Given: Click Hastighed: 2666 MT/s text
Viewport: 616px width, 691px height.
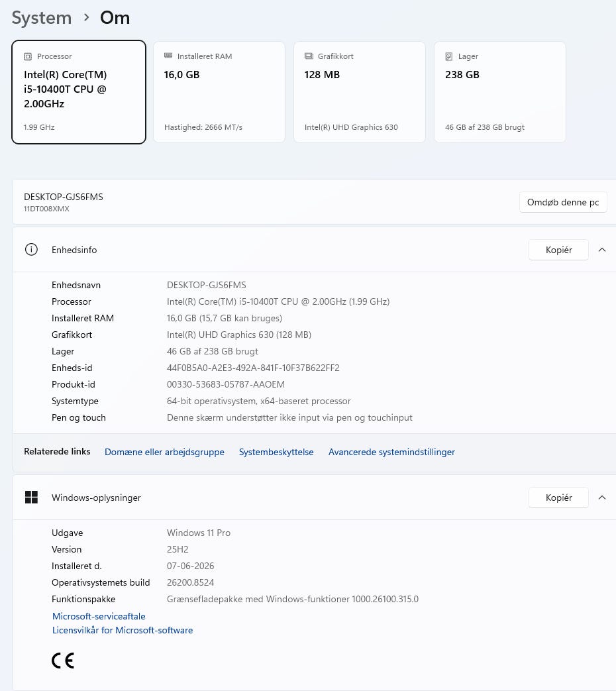Looking at the screenshot, I should [x=203, y=127].
